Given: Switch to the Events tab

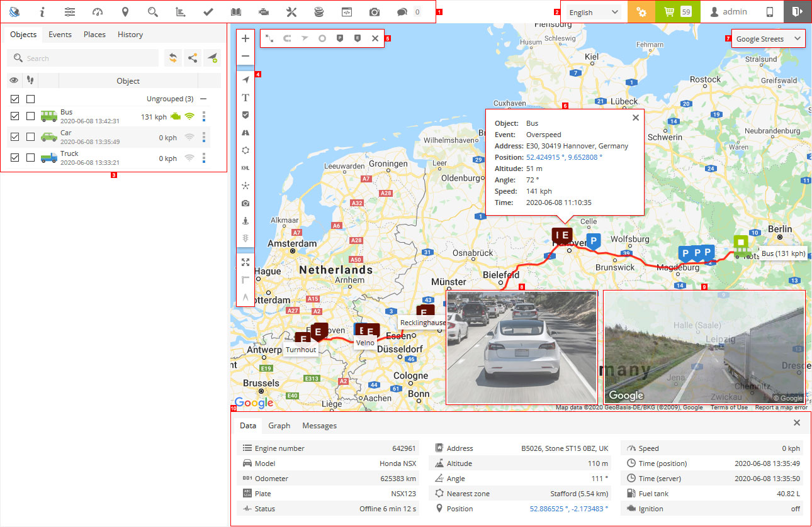Looking at the screenshot, I should pyautogui.click(x=60, y=35).
